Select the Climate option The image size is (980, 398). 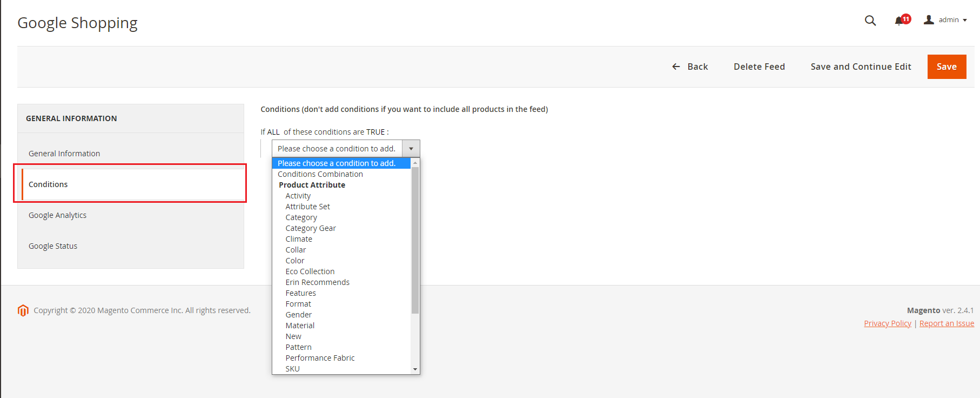[x=341, y=239]
